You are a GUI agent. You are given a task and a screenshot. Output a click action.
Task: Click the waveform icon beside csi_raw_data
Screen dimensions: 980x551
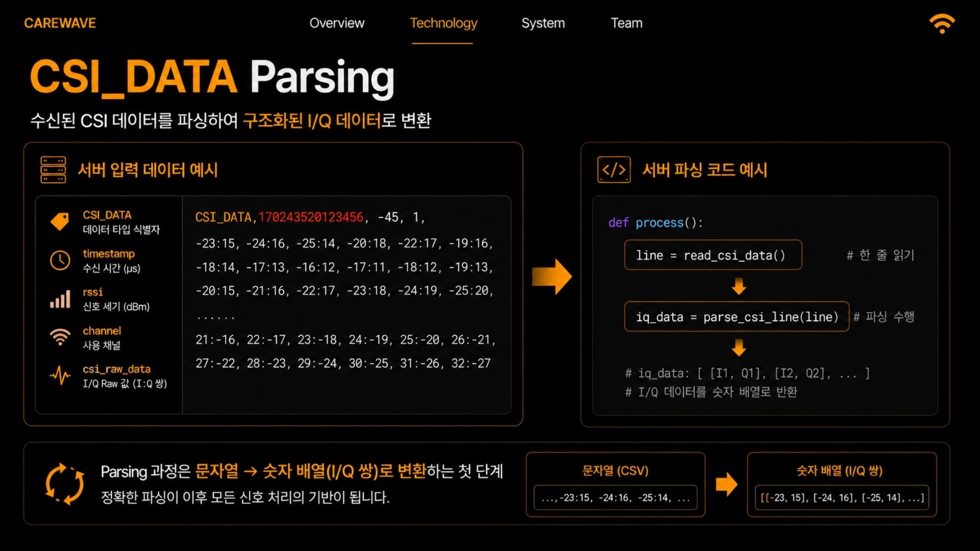(60, 375)
